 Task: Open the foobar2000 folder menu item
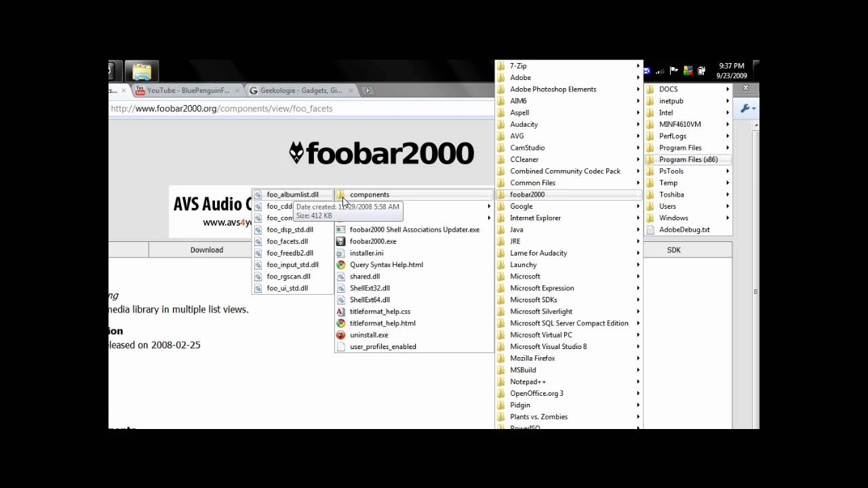click(568, 195)
